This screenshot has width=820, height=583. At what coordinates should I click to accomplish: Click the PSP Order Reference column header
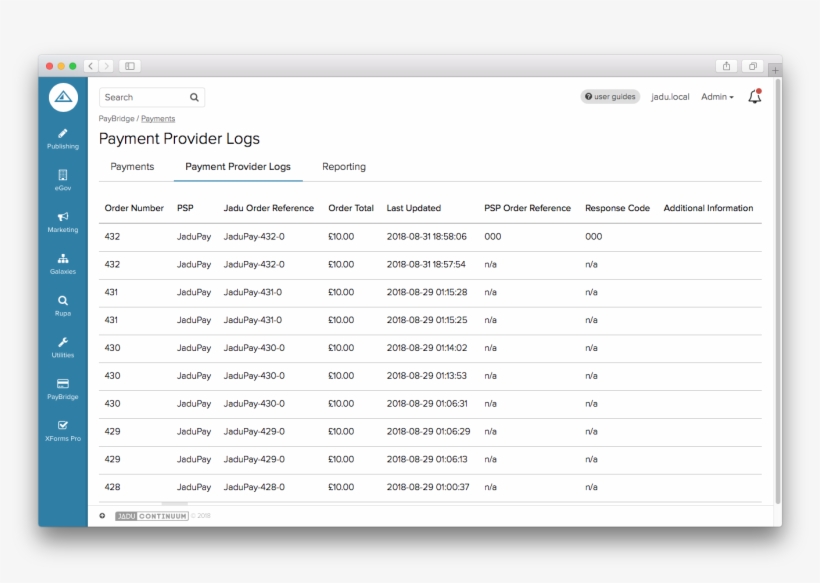coord(527,208)
